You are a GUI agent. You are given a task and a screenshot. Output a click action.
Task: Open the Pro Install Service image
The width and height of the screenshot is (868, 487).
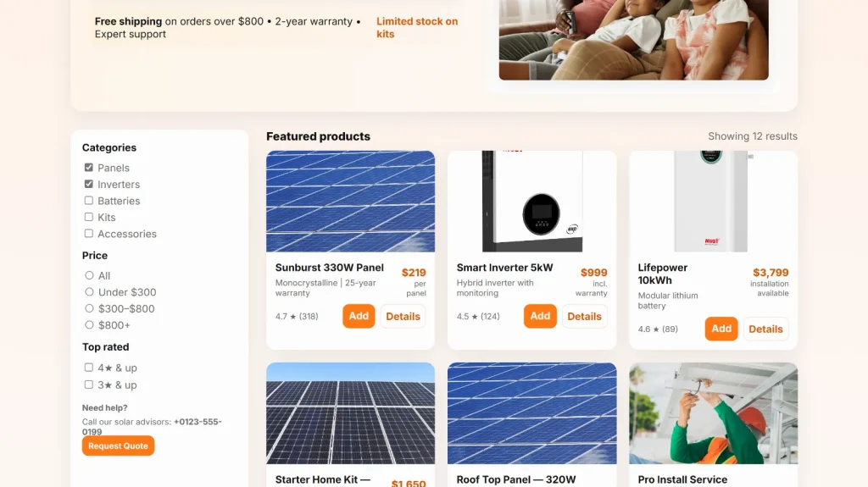pyautogui.click(x=713, y=413)
